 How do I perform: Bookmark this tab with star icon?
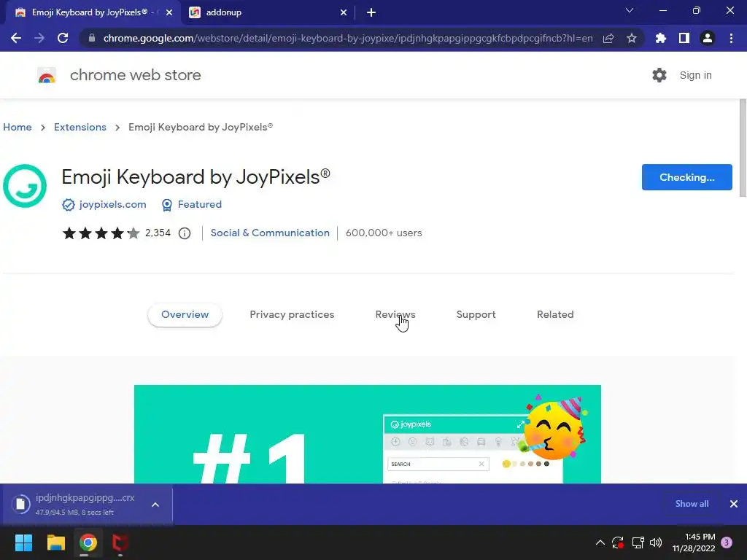click(632, 38)
